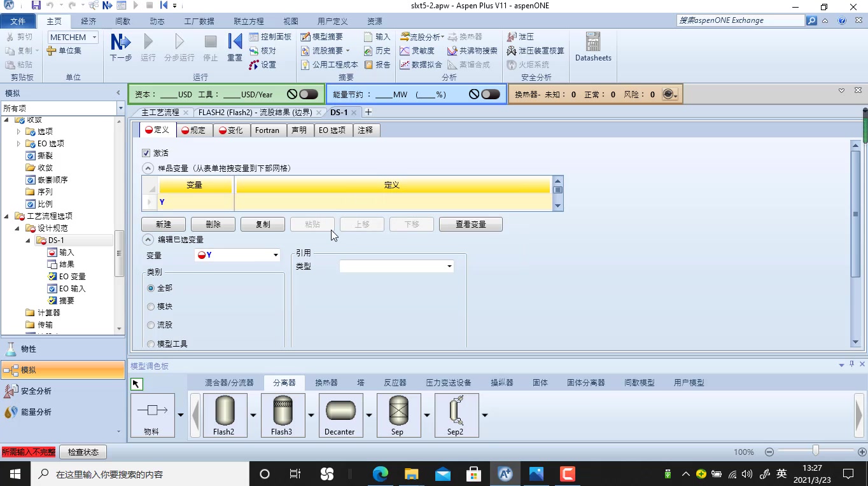Viewport: 868px width, 486px height.
Task: Select the 流股 radio button
Action: 151,324
